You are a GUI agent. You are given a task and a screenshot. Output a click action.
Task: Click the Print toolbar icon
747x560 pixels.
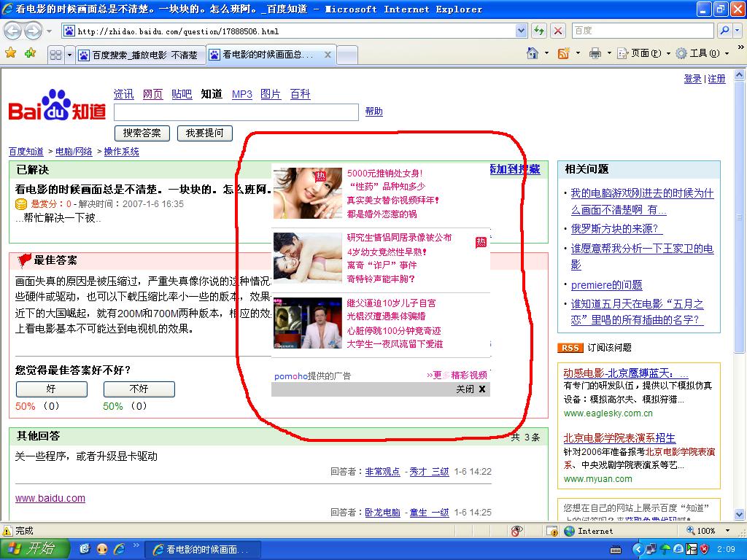click(595, 52)
